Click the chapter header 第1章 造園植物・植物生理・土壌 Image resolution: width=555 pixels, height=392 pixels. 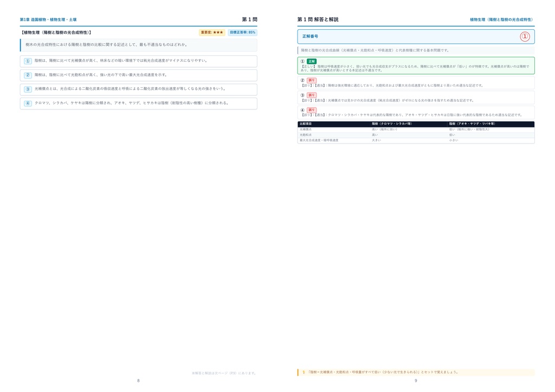pyautogui.click(x=48, y=19)
